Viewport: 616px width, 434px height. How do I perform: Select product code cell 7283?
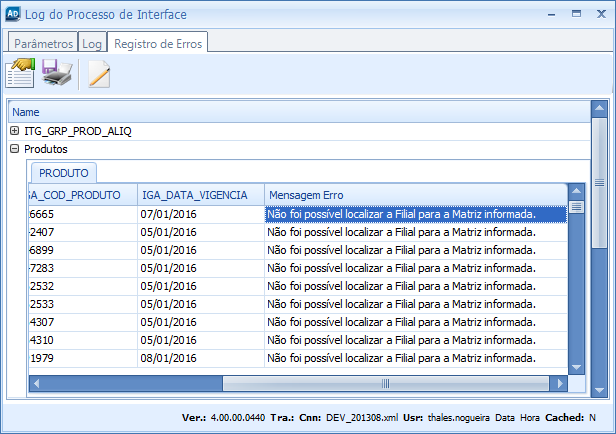click(83, 269)
